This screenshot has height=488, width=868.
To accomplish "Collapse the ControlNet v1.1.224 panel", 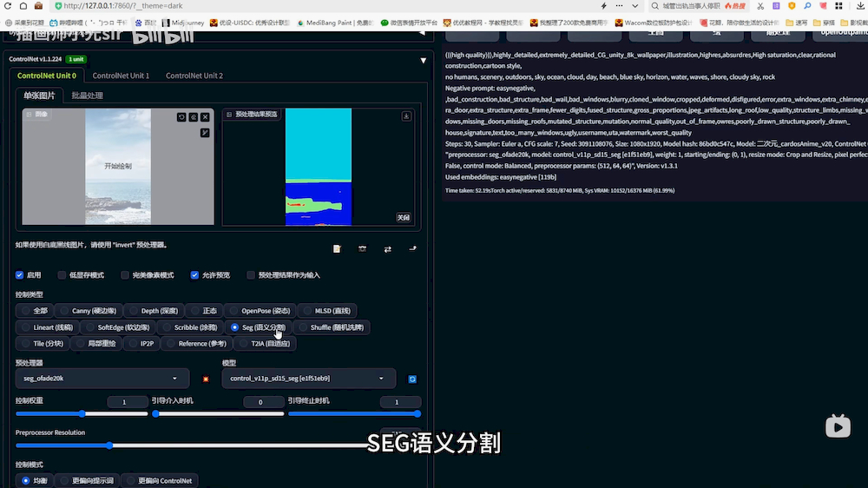I will [423, 60].
